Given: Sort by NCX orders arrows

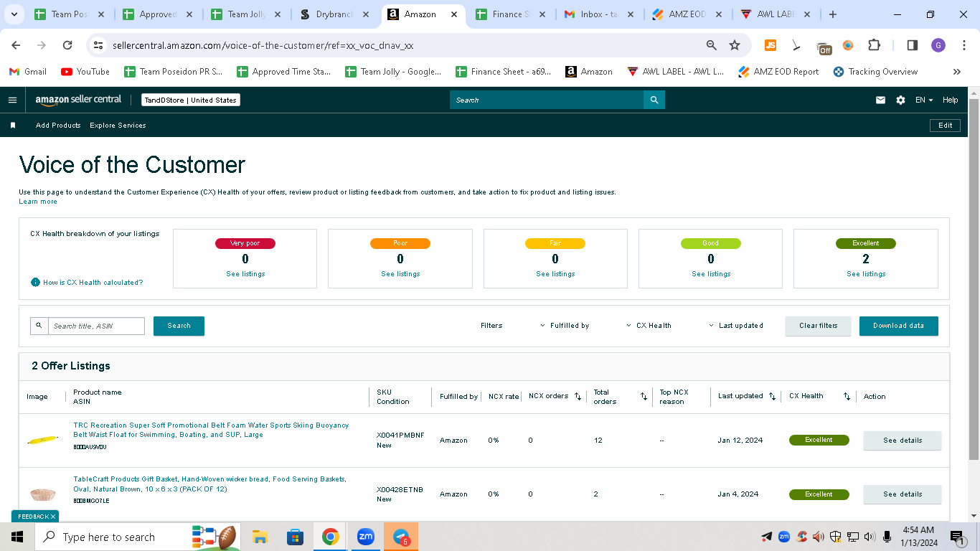Looking at the screenshot, I should point(578,396).
